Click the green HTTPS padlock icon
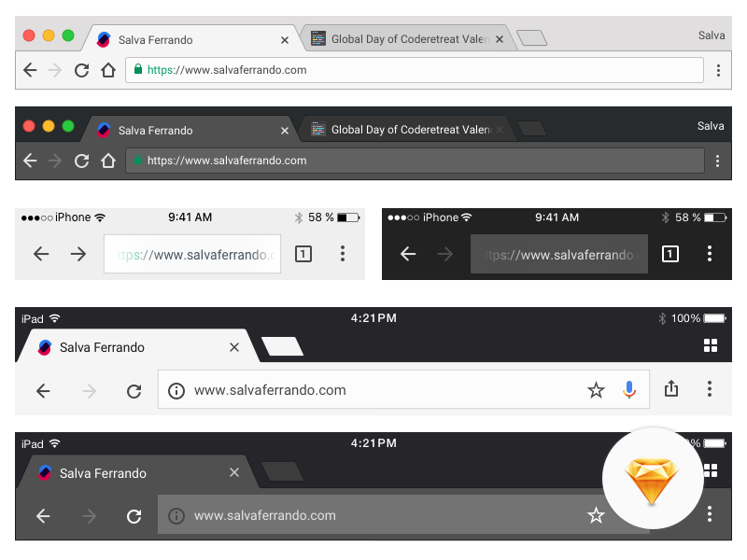747x560 pixels. point(137,69)
